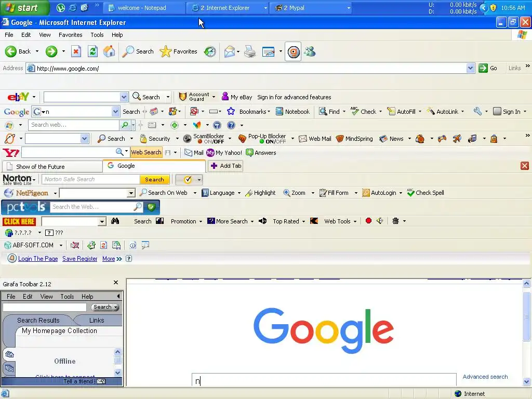Click the Internet Explorer quick launch icon
The image size is (532, 399).
(x=72, y=7)
